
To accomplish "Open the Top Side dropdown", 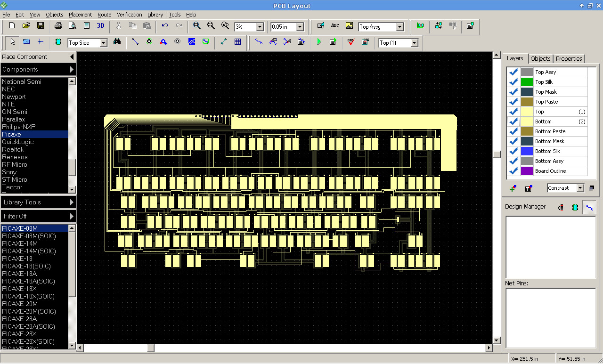I will 102,42.
